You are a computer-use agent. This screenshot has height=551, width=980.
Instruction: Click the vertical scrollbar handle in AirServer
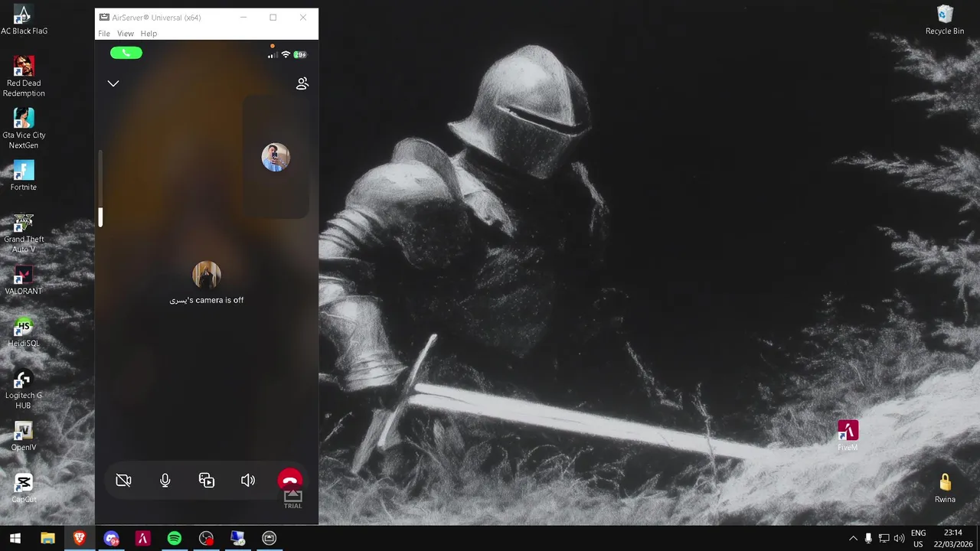tap(100, 217)
